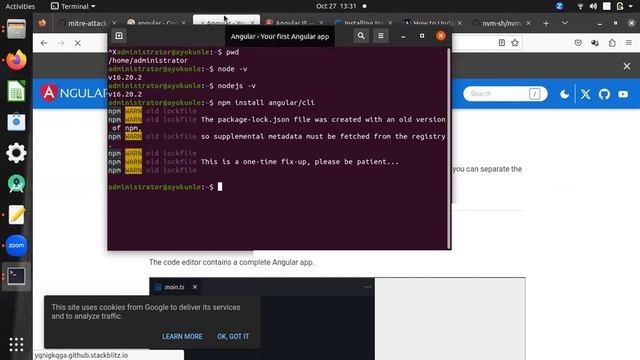Open a new Firefox tab
Screen dimensions: 640x360
click(x=546, y=23)
